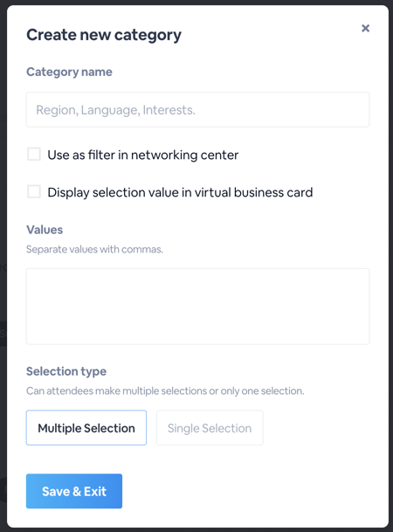Tick Display selection value in virtual business card
The image size is (393, 532).
(34, 191)
